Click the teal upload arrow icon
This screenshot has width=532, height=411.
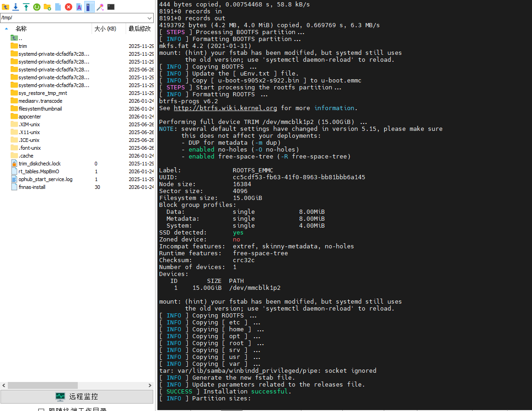(x=26, y=7)
